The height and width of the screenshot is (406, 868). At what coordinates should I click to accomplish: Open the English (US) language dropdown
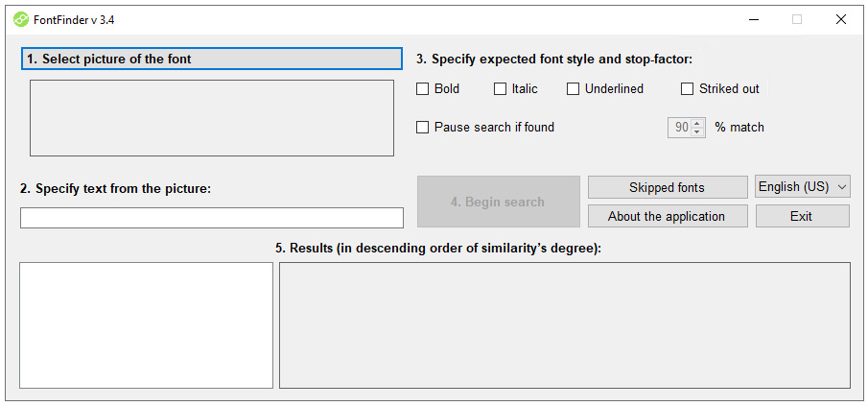pos(803,186)
